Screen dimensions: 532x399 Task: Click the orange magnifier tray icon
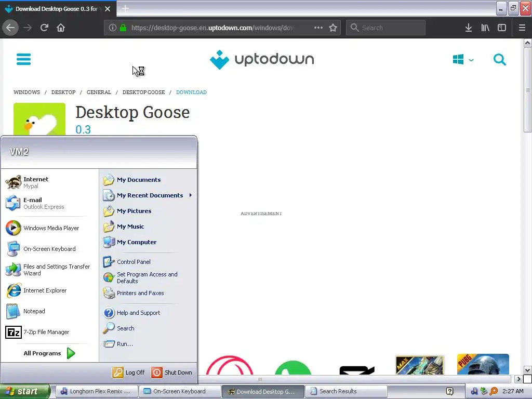point(494,392)
